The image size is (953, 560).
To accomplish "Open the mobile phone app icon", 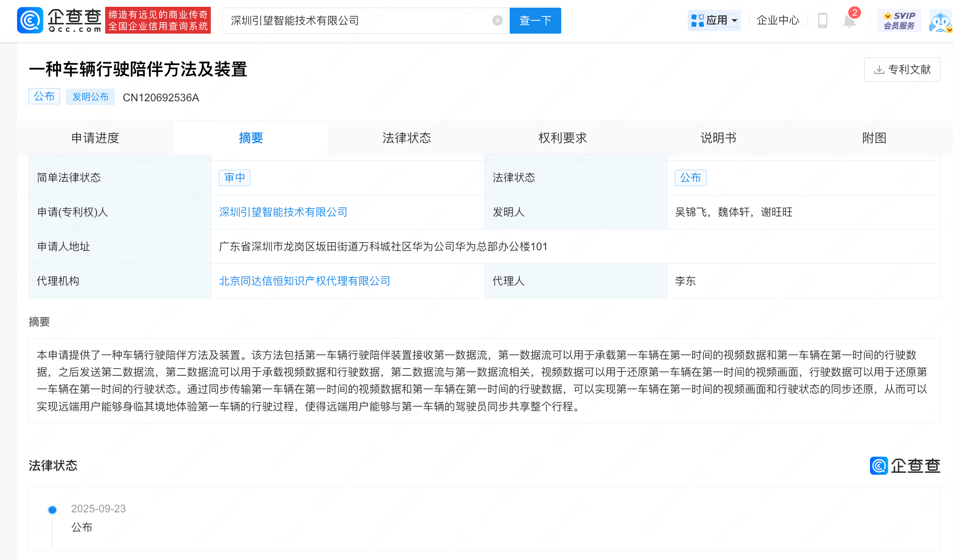I will tap(822, 20).
